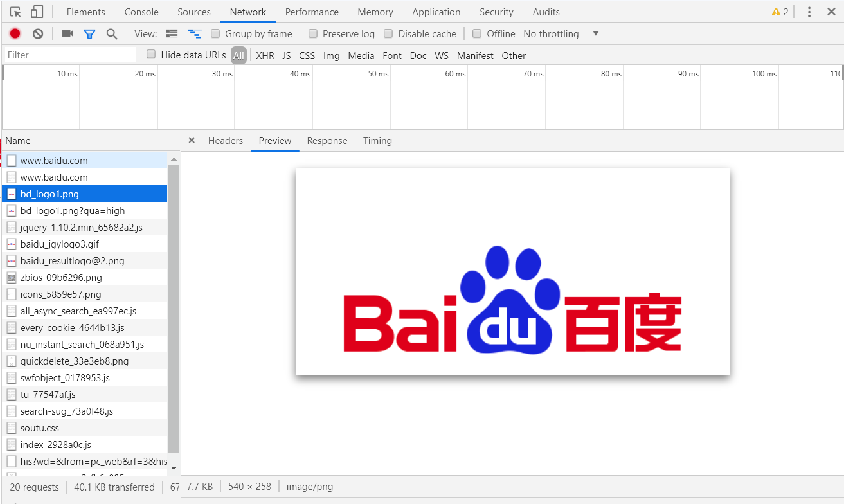Click the request list scrollbar down arrow
The width and height of the screenshot is (844, 504).
pos(174,468)
